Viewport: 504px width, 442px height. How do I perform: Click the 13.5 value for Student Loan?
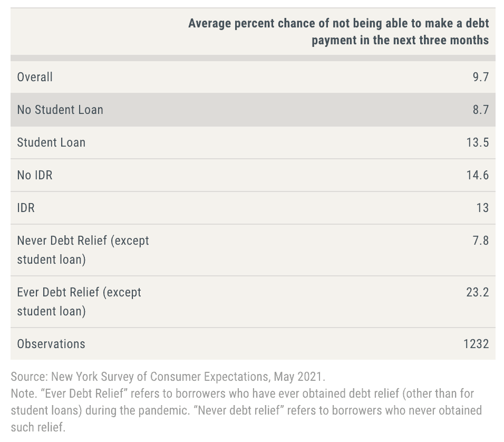point(478,142)
